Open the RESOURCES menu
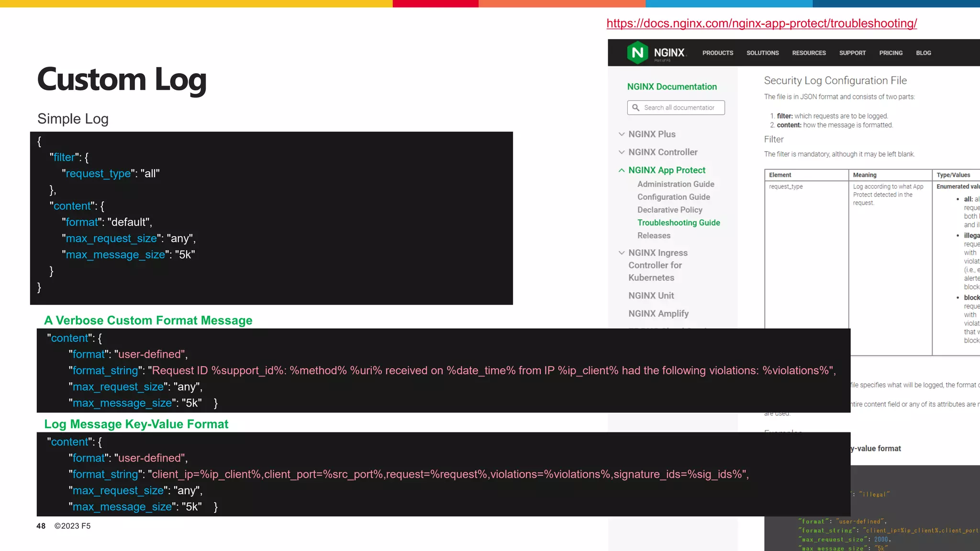 [x=809, y=53]
